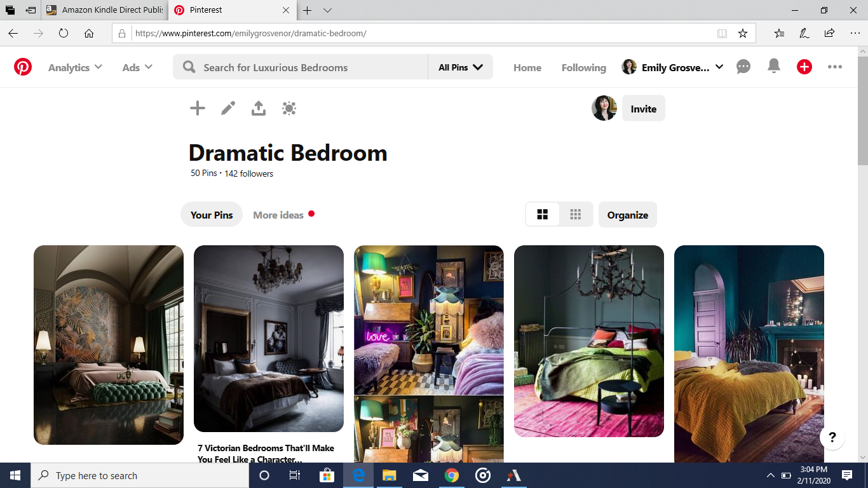Close the Pinterest browser tab
This screenshot has height=488, width=868.
coord(285,10)
